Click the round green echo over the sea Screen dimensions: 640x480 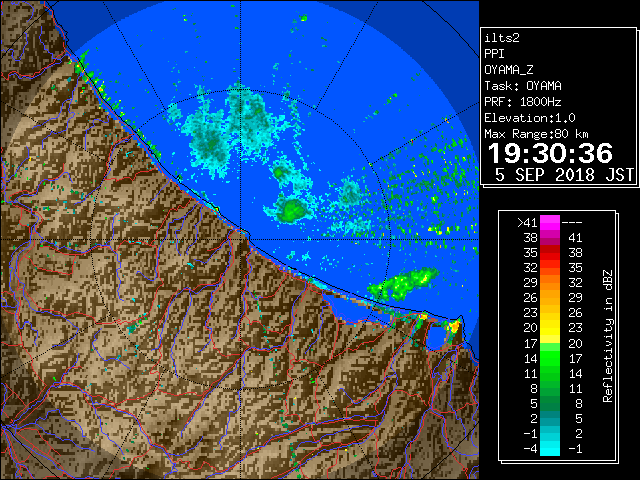coord(293,210)
